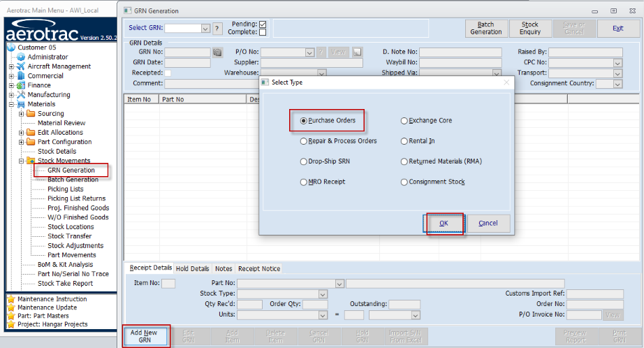Select the Consignment Stock radio button

[x=404, y=182]
